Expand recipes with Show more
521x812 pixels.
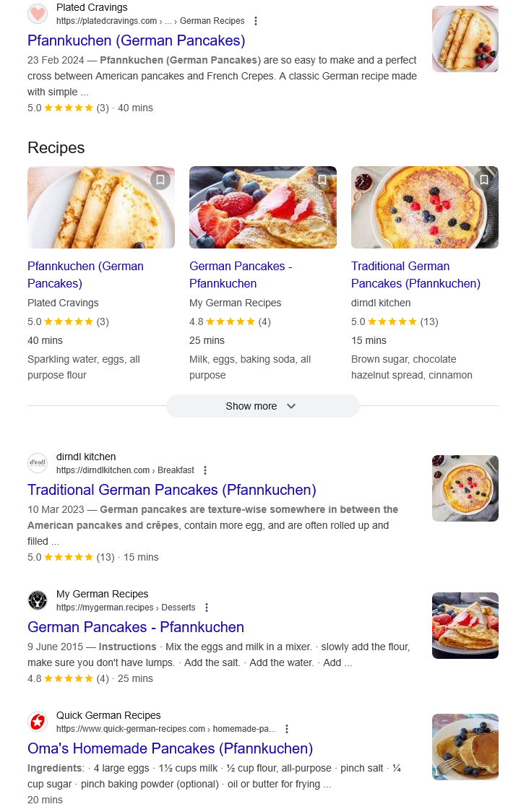click(x=262, y=406)
